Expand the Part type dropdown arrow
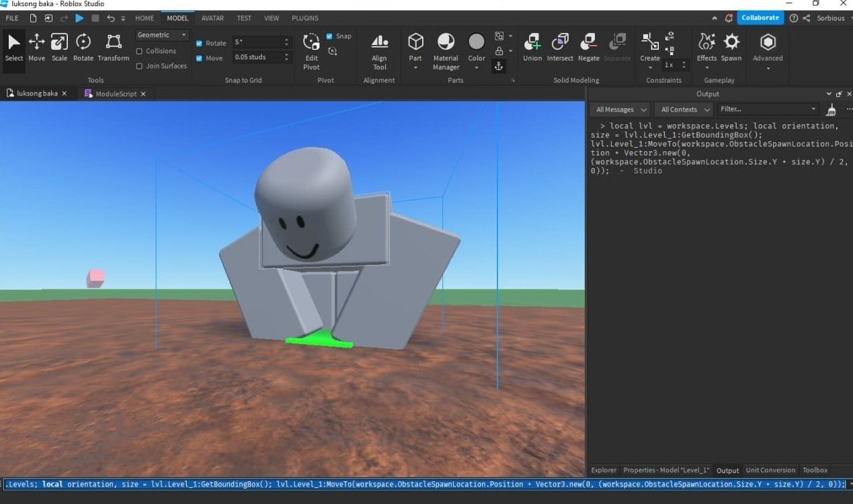Viewport: 853px width, 504px height. [415, 68]
